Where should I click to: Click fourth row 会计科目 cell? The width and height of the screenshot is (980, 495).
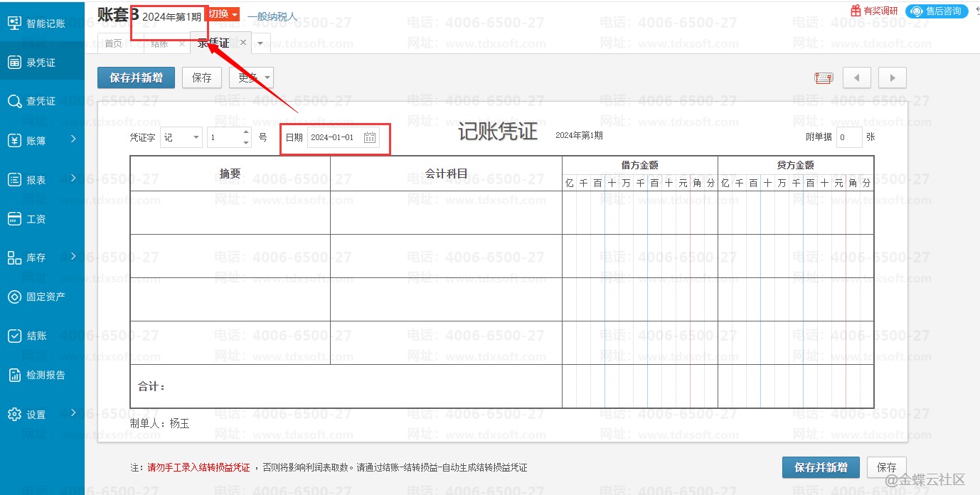(x=446, y=343)
